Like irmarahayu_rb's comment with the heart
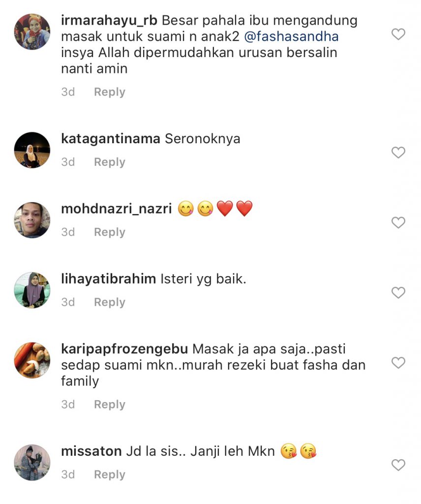 coord(398,34)
